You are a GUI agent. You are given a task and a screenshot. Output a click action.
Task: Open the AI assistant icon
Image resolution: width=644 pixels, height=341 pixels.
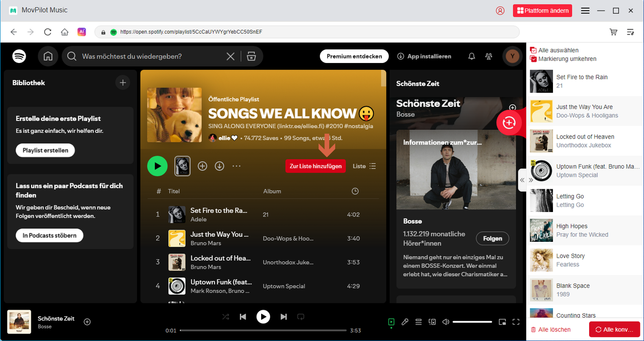click(82, 32)
